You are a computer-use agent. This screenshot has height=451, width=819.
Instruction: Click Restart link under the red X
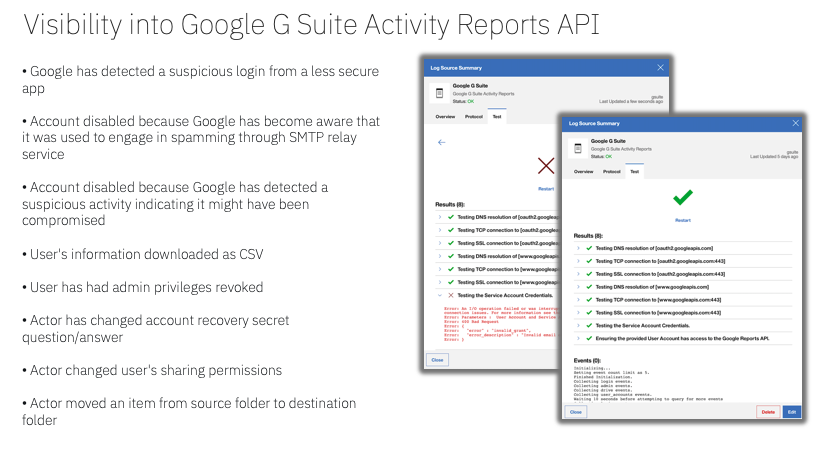(x=546, y=189)
